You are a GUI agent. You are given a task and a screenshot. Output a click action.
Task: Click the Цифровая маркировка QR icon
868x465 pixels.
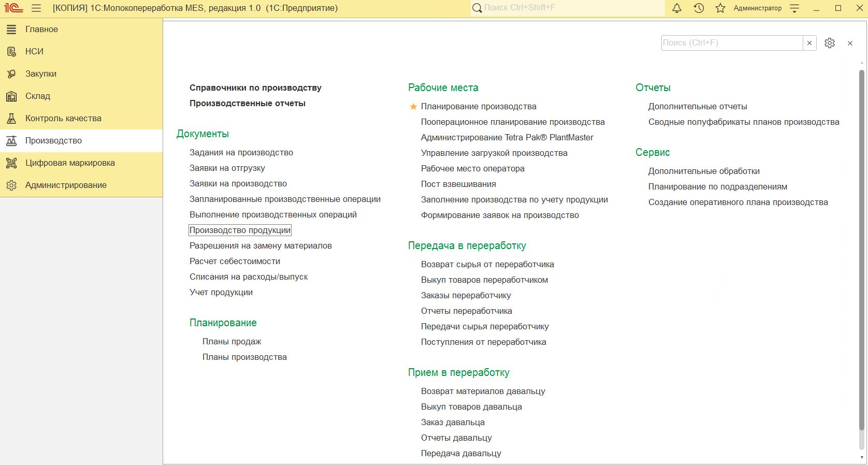(x=11, y=163)
